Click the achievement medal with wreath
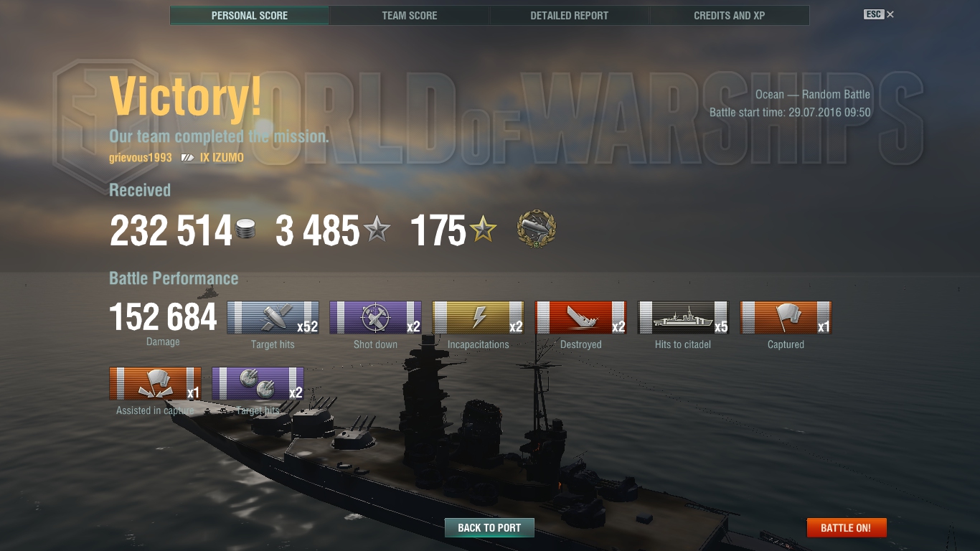Viewport: 980px width, 551px height. [536, 230]
